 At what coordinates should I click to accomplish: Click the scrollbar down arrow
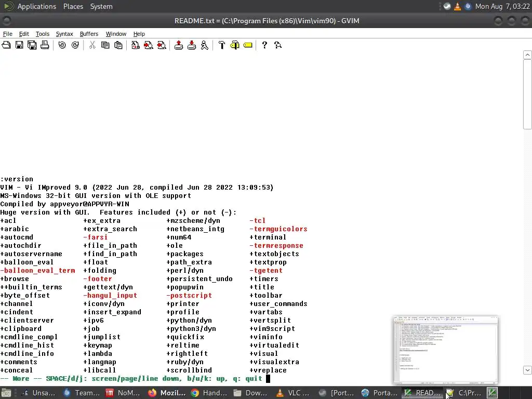point(527,370)
